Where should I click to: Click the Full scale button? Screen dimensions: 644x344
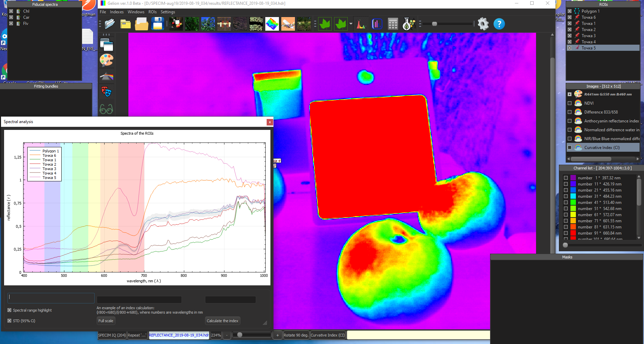(106, 321)
